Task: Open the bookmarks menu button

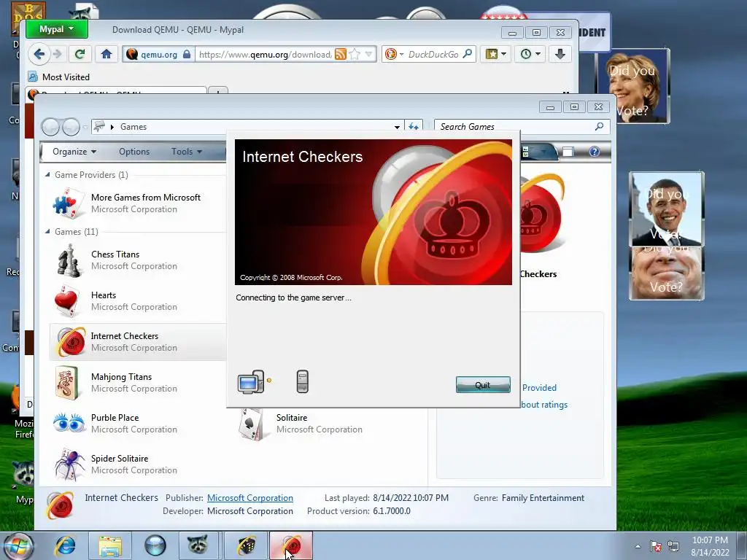Action: click(x=495, y=54)
